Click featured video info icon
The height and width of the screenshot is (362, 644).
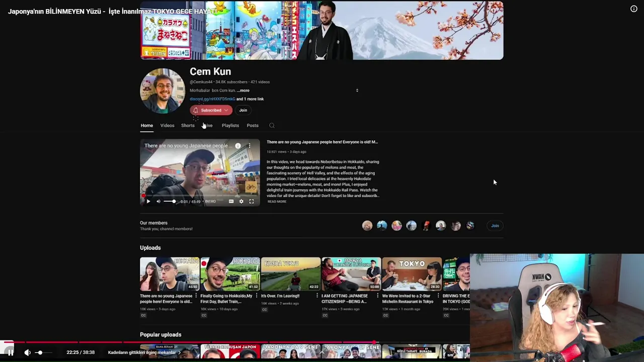coord(238,146)
